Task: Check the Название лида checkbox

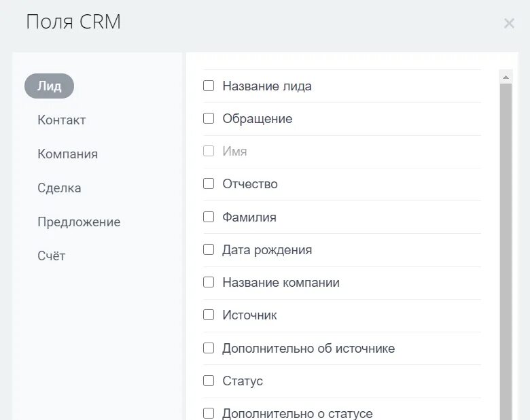Action: (x=209, y=86)
